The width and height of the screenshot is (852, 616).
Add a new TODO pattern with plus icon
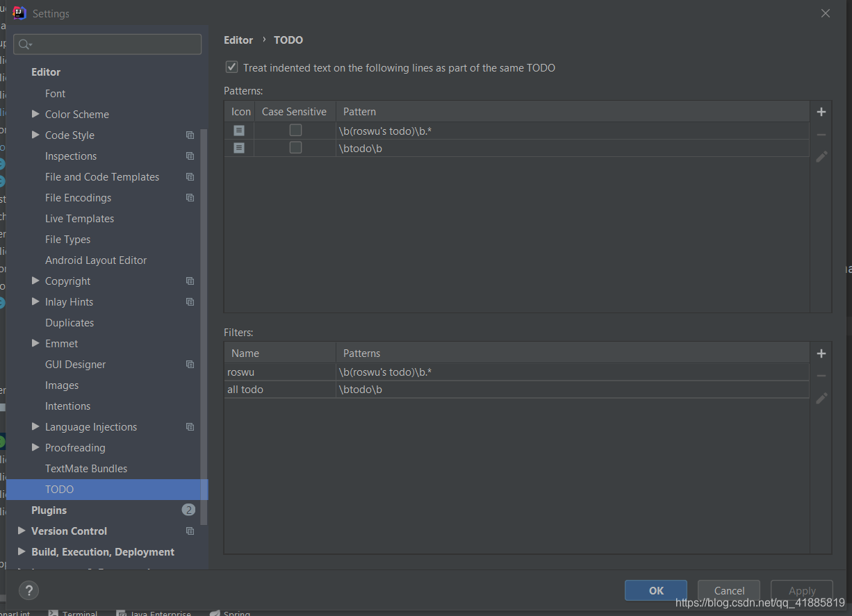(x=821, y=112)
